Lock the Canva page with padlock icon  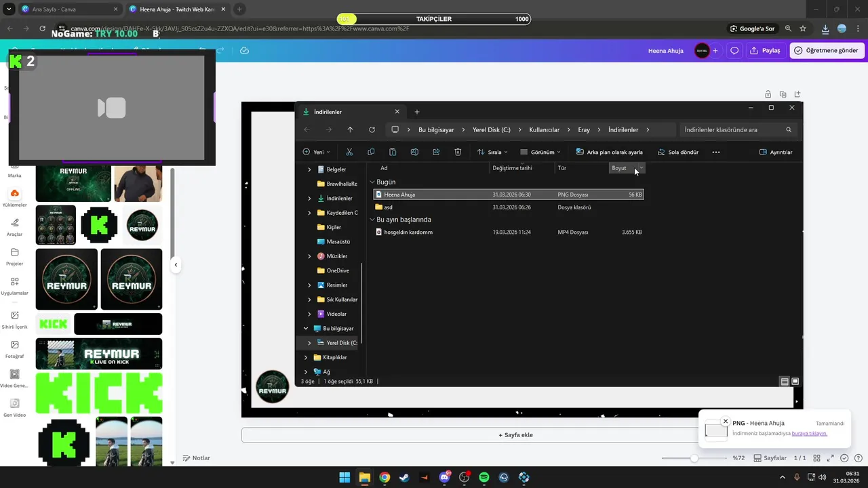768,94
